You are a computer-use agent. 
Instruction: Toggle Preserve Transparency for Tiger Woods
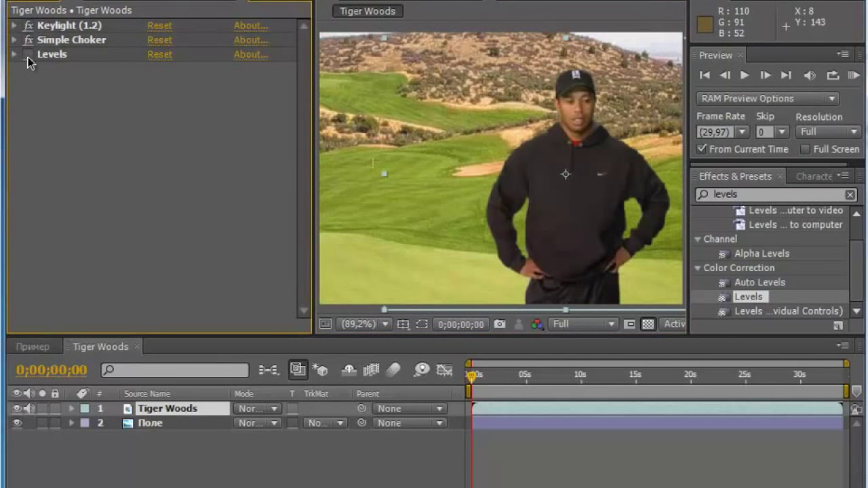point(292,409)
